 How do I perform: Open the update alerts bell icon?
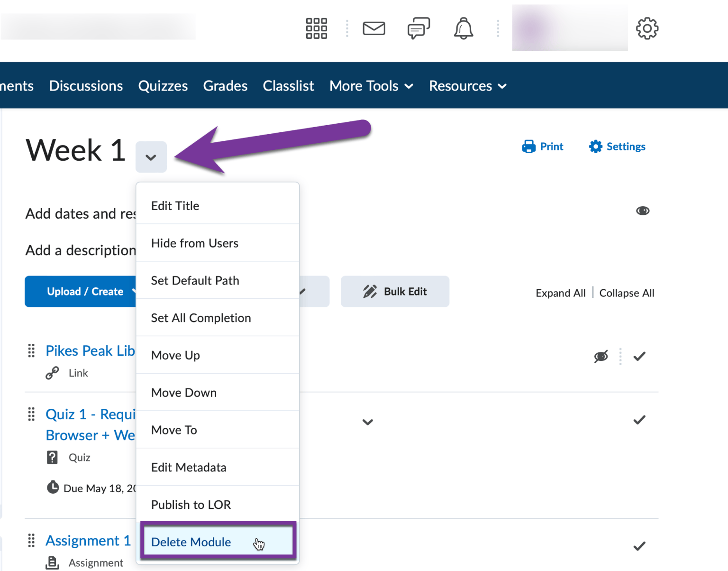[x=464, y=28]
